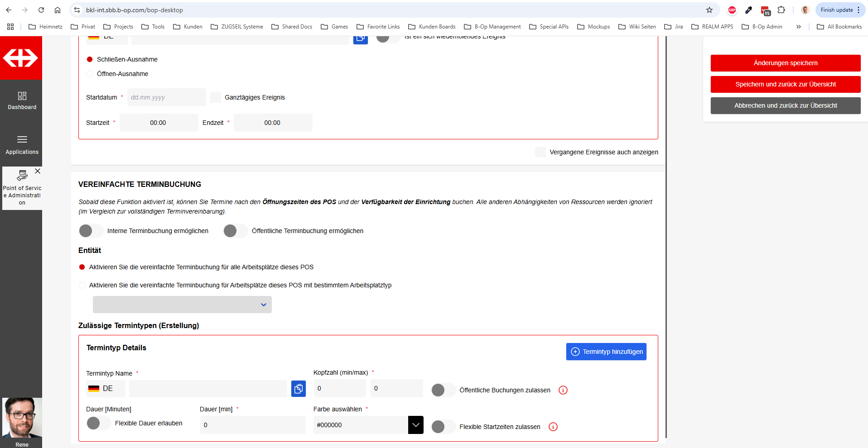The height and width of the screenshot is (448, 868).
Task: Click the Startzeit time field
Action: pyautogui.click(x=159, y=123)
